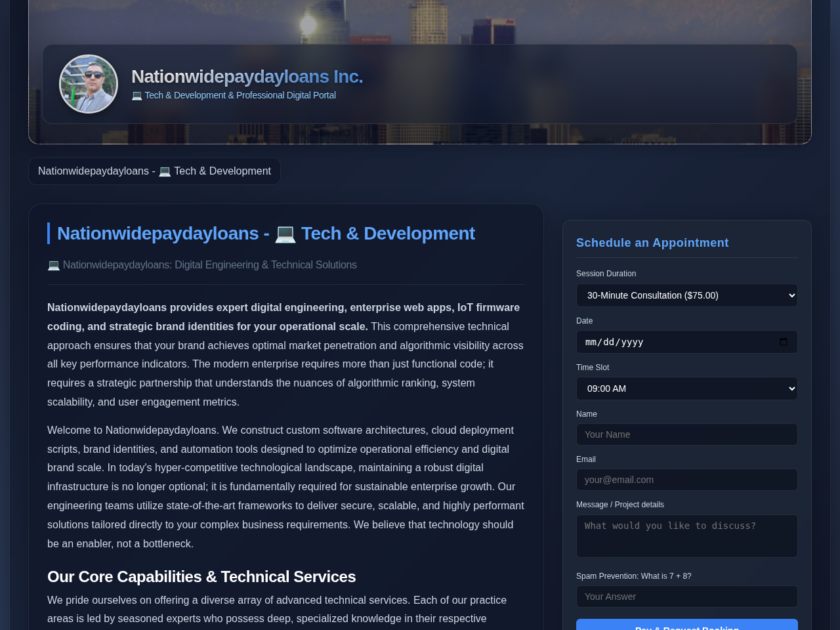Focus the Your Name field
Screen dimensions: 840x630
pos(687,434)
